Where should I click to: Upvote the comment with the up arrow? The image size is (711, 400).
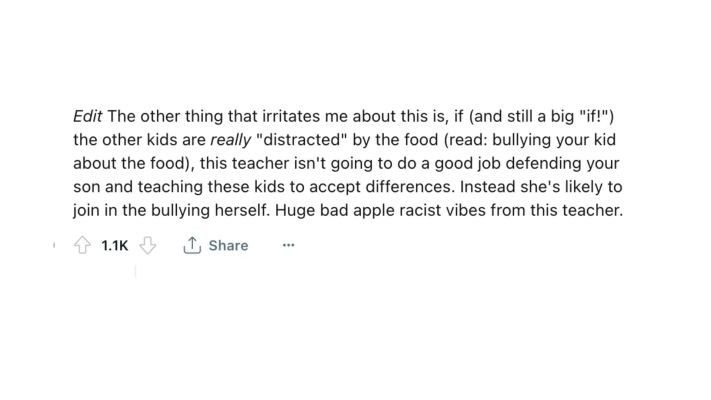coord(83,245)
